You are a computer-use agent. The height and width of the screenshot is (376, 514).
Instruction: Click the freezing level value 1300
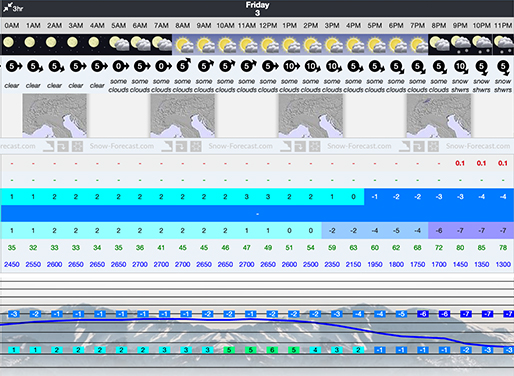[503, 264]
